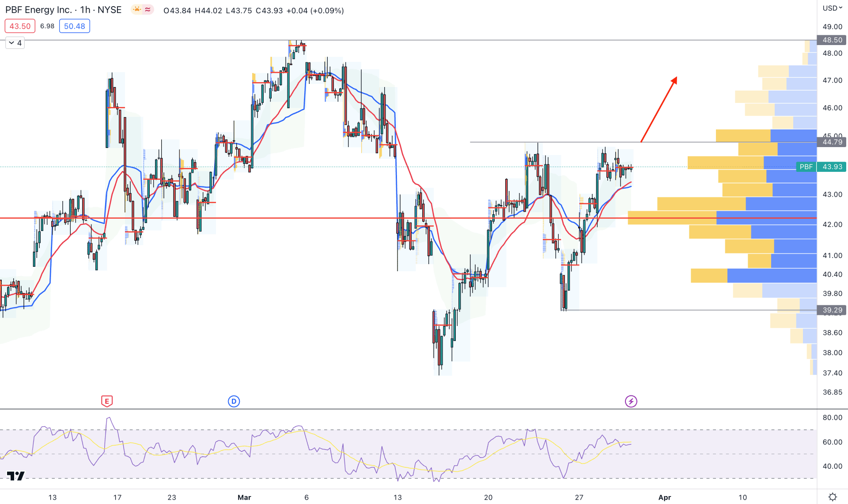
Task: Click the PBF Energy Inc. symbol title
Action: tap(38, 10)
